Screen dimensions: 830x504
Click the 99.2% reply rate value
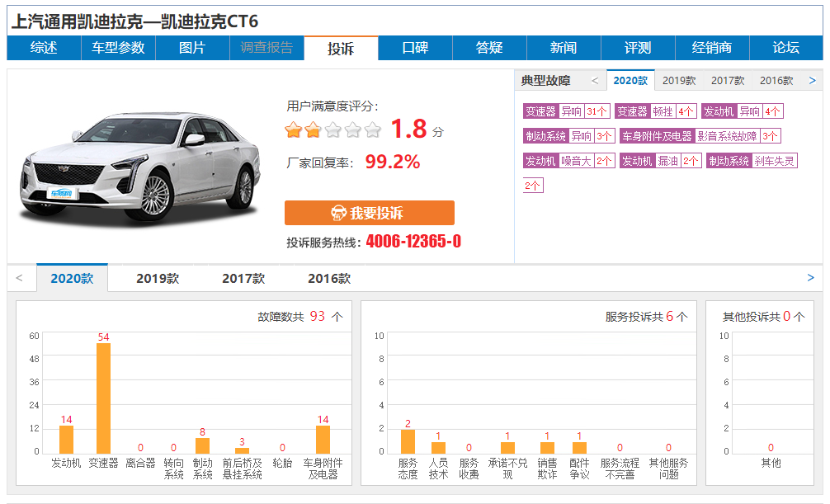(x=392, y=162)
